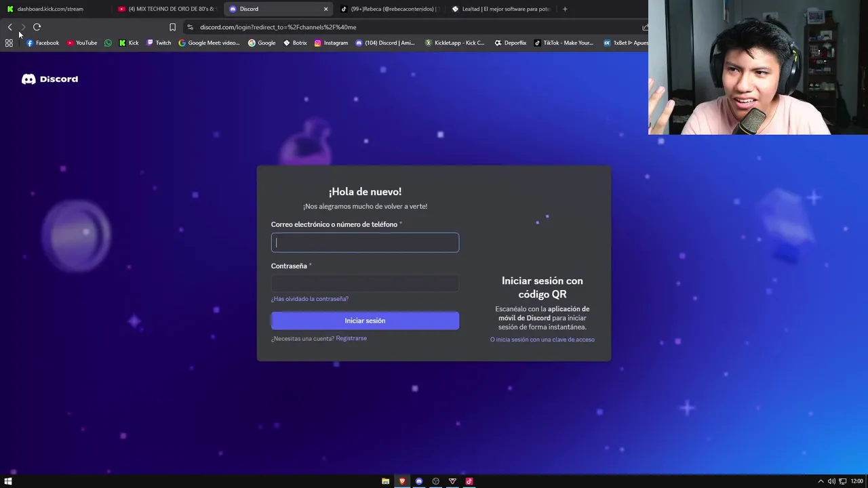
Task: Open the YouTube bookmark
Action: (81, 43)
